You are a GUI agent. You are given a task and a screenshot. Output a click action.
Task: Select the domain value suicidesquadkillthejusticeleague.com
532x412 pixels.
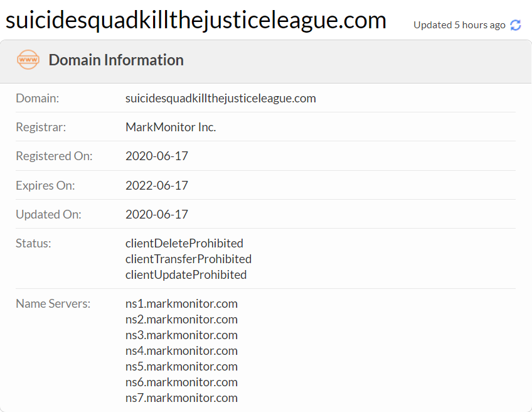[221, 98]
